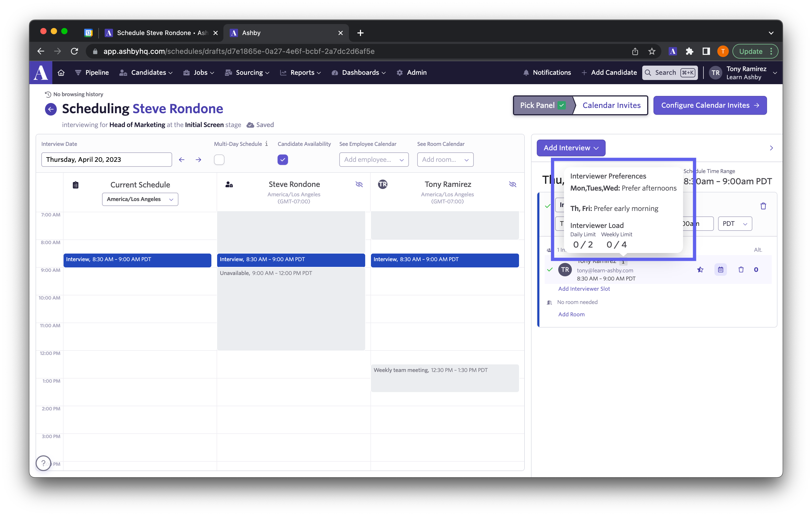The height and width of the screenshot is (516, 812).
Task: Change the America/Los Angeles timezone dropdown
Action: click(x=140, y=199)
